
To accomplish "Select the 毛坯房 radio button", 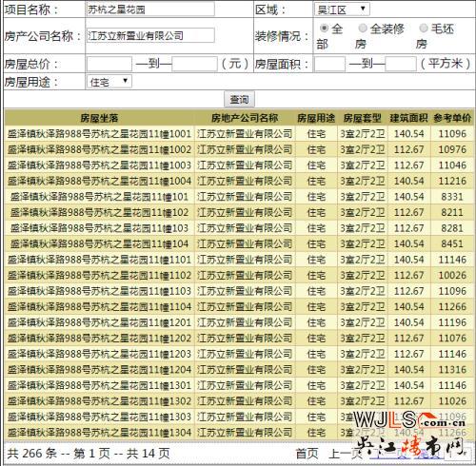I will 424,29.
